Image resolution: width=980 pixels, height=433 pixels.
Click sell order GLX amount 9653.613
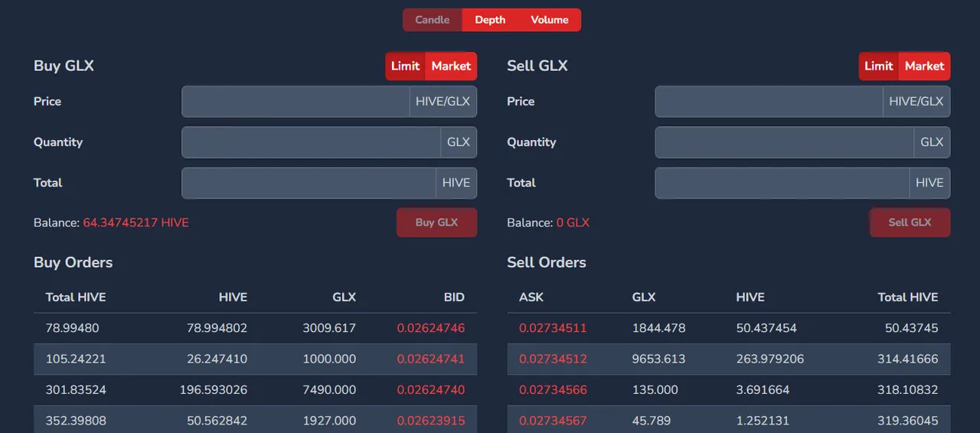(x=658, y=359)
